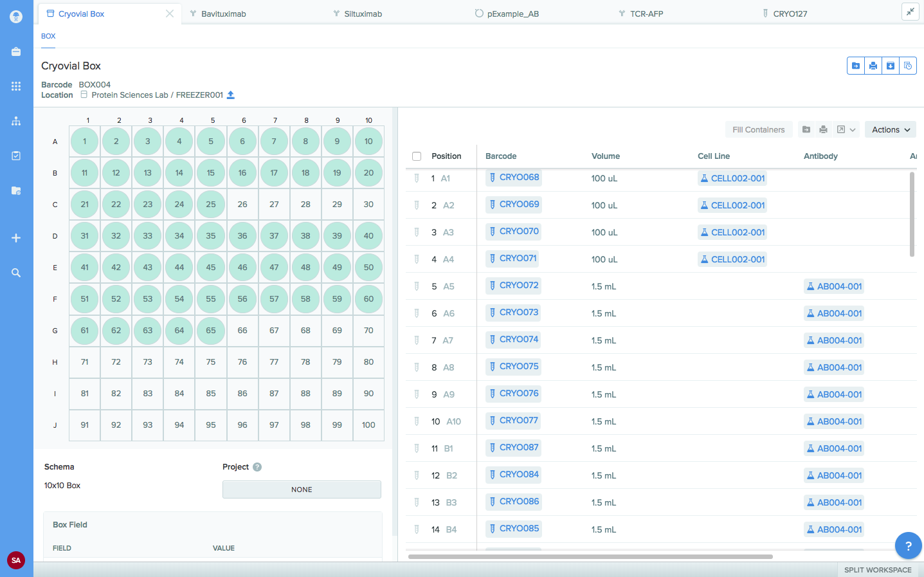Open AB004-001 link in row B4
The width and height of the screenshot is (924, 577).
(834, 529)
